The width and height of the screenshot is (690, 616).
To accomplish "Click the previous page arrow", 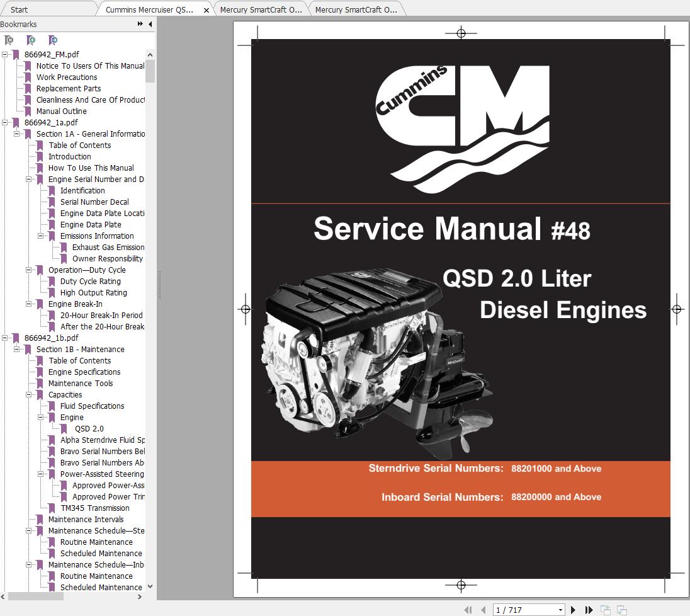I will pyautogui.click(x=484, y=609).
